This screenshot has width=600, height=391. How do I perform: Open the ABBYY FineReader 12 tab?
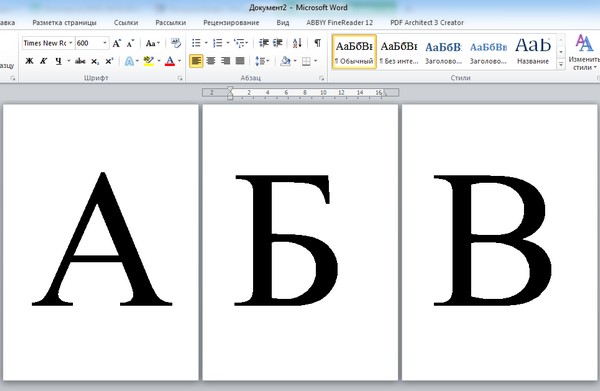(x=339, y=23)
